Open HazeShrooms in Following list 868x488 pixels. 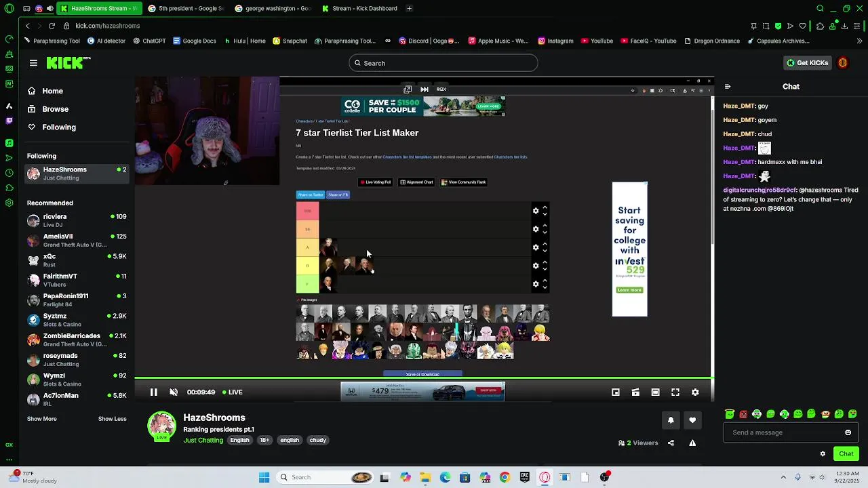pyautogui.click(x=77, y=174)
